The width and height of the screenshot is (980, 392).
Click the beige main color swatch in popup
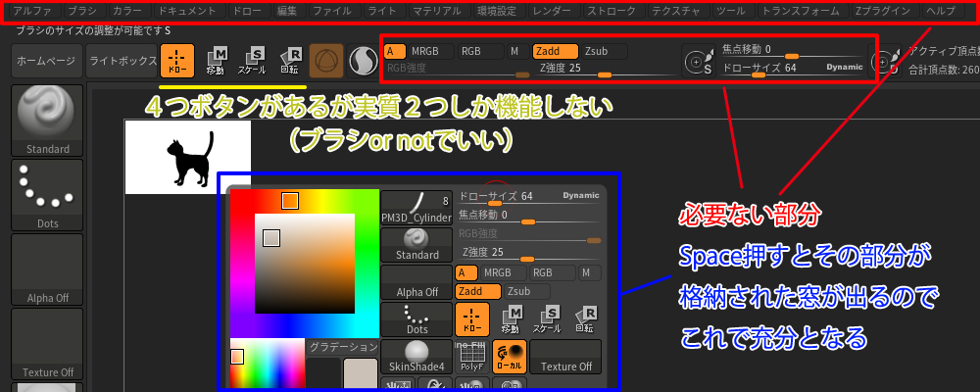(x=361, y=373)
